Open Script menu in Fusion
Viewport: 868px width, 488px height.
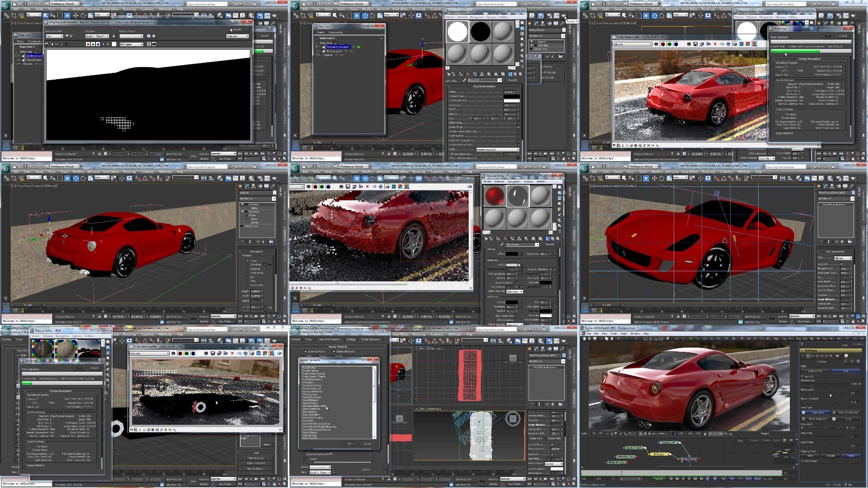624,334
